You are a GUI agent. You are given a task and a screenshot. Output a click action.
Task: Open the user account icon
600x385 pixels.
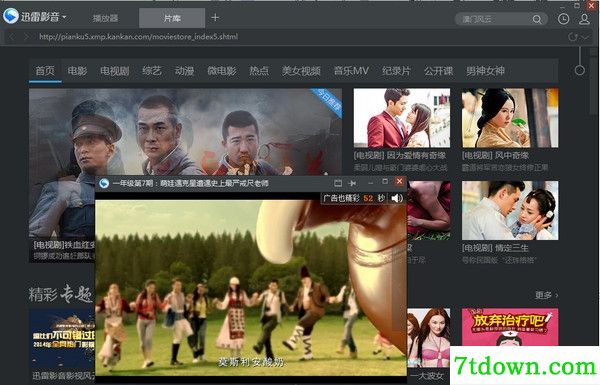coord(584,19)
